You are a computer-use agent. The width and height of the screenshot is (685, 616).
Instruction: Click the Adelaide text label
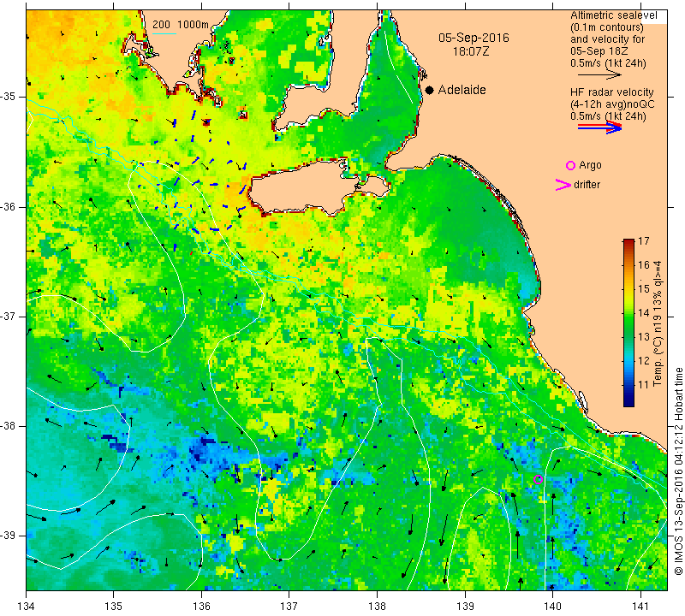pyautogui.click(x=462, y=90)
